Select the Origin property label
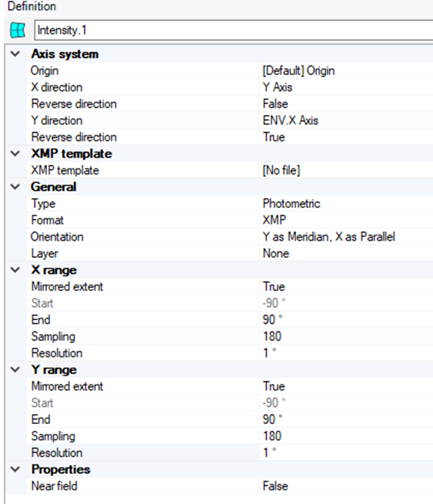The image size is (433, 504). (45, 71)
